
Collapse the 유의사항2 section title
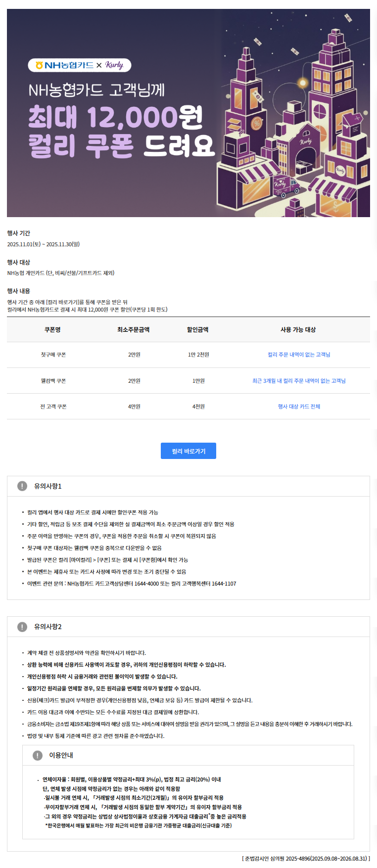point(48,627)
